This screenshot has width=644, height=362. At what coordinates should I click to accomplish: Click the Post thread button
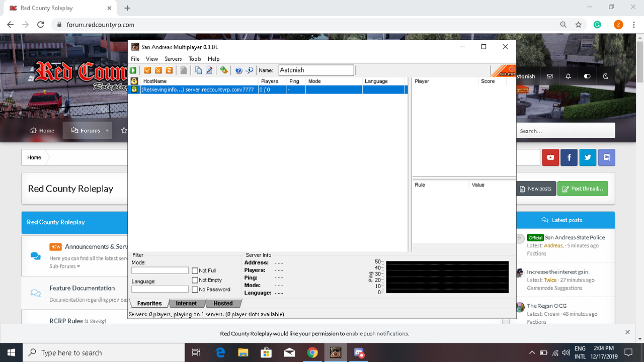583,189
